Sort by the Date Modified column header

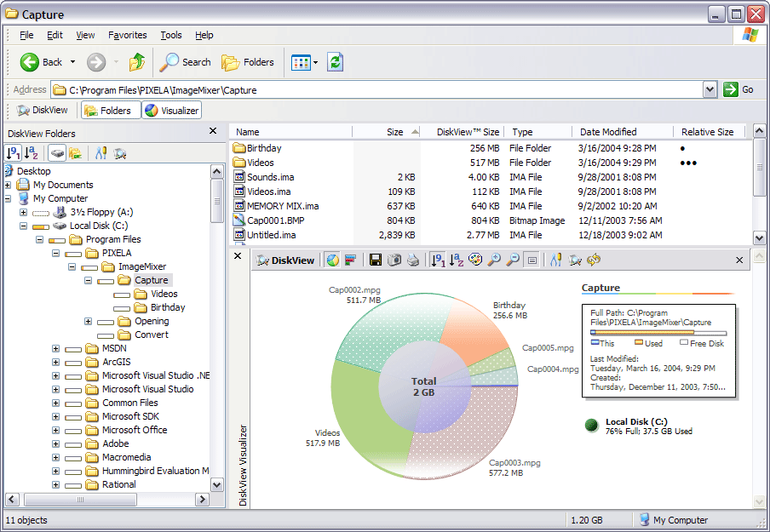tap(622, 132)
